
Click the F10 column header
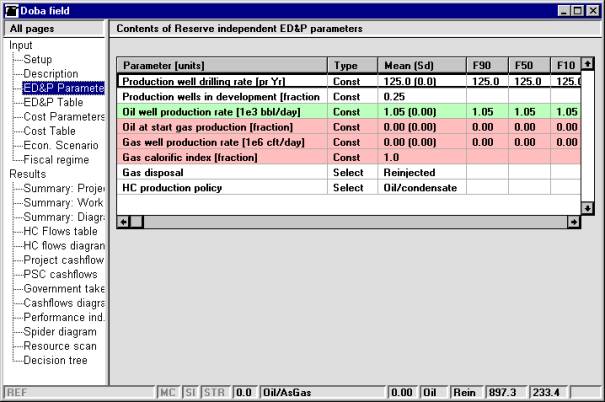566,65
